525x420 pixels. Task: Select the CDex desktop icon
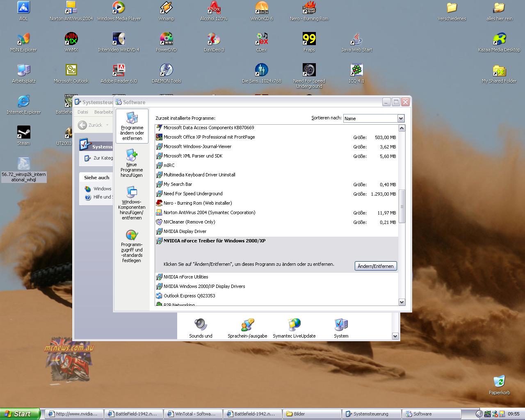pyautogui.click(x=261, y=42)
